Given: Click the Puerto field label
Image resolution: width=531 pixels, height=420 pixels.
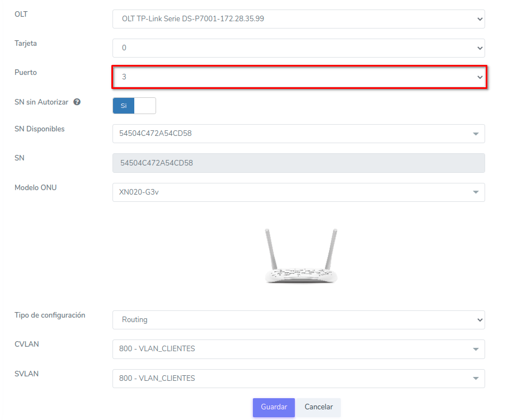Looking at the screenshot, I should pyautogui.click(x=25, y=72).
